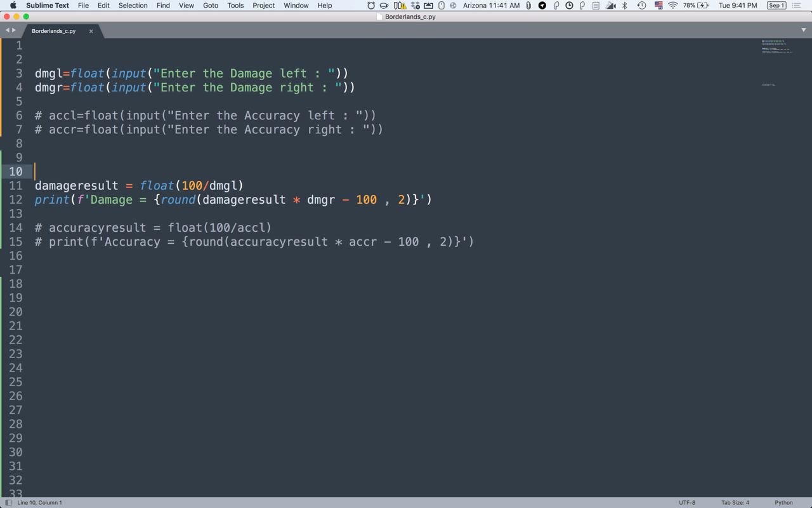The width and height of the screenshot is (812, 508).
Task: Open the US flag input source menu
Action: click(x=658, y=5)
